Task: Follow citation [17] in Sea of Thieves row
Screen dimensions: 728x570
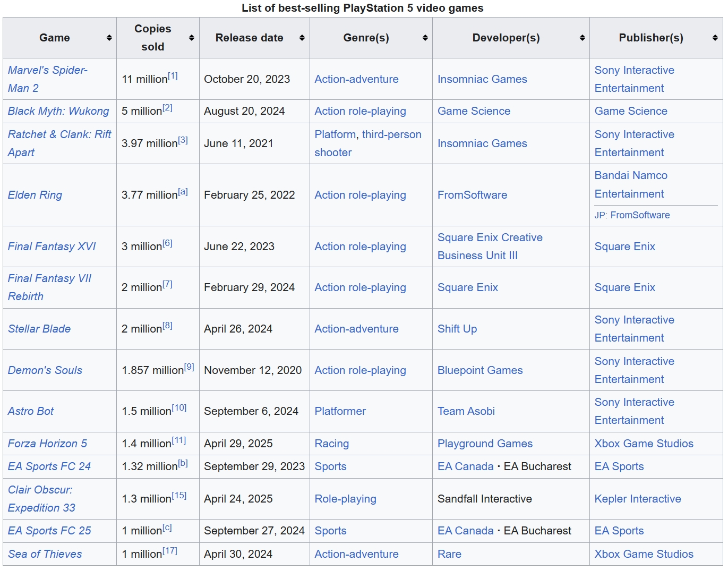Action: tap(170, 551)
